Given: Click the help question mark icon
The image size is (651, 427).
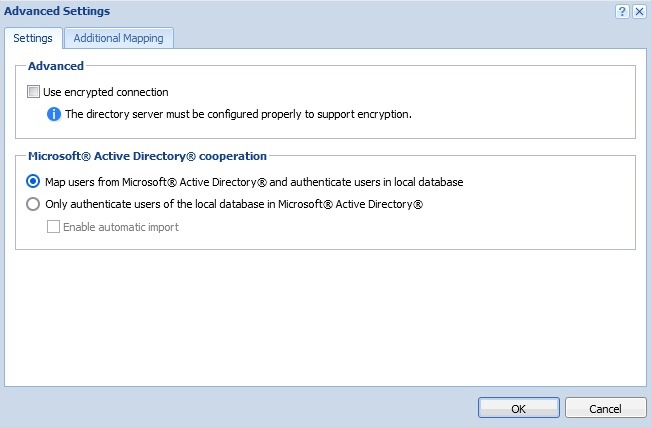Looking at the screenshot, I should (x=621, y=11).
